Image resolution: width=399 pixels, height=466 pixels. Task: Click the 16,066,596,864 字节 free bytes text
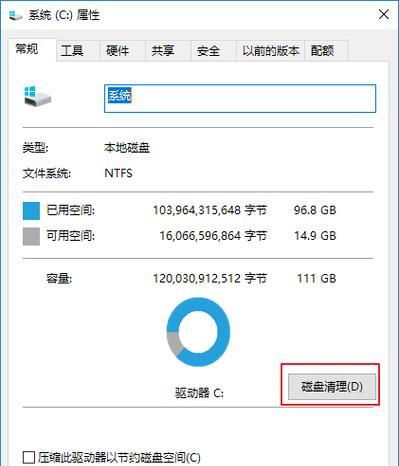pyautogui.click(x=213, y=236)
